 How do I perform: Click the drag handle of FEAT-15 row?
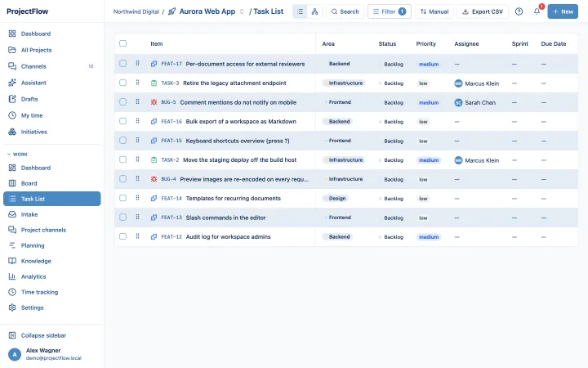pyautogui.click(x=138, y=140)
